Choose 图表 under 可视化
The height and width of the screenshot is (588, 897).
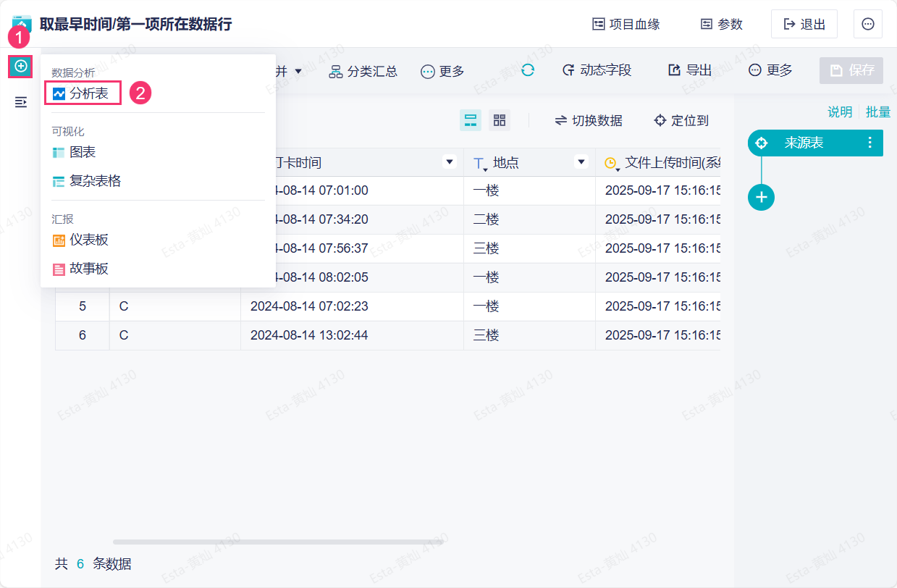pyautogui.click(x=75, y=152)
